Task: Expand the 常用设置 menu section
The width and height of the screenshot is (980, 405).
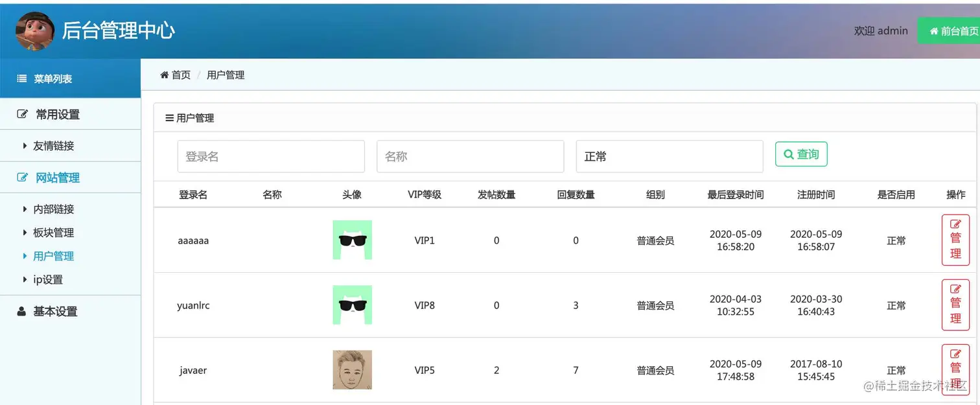Action: tap(70, 115)
